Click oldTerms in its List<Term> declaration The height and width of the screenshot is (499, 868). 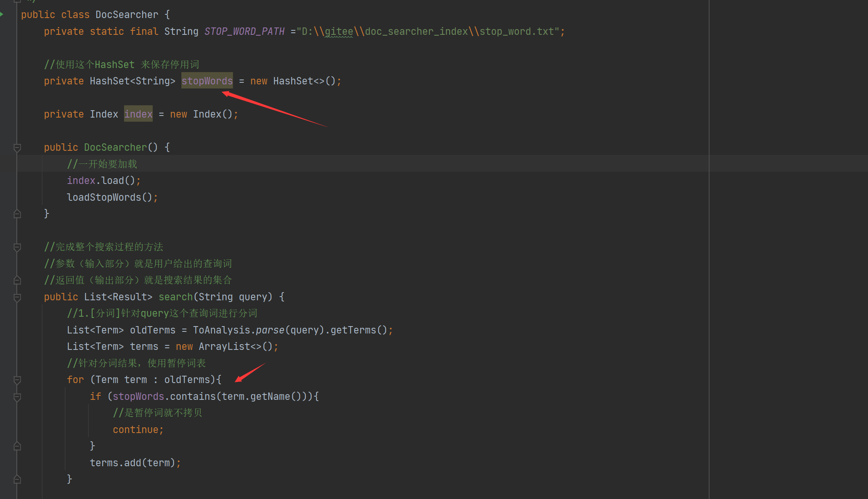(153, 330)
